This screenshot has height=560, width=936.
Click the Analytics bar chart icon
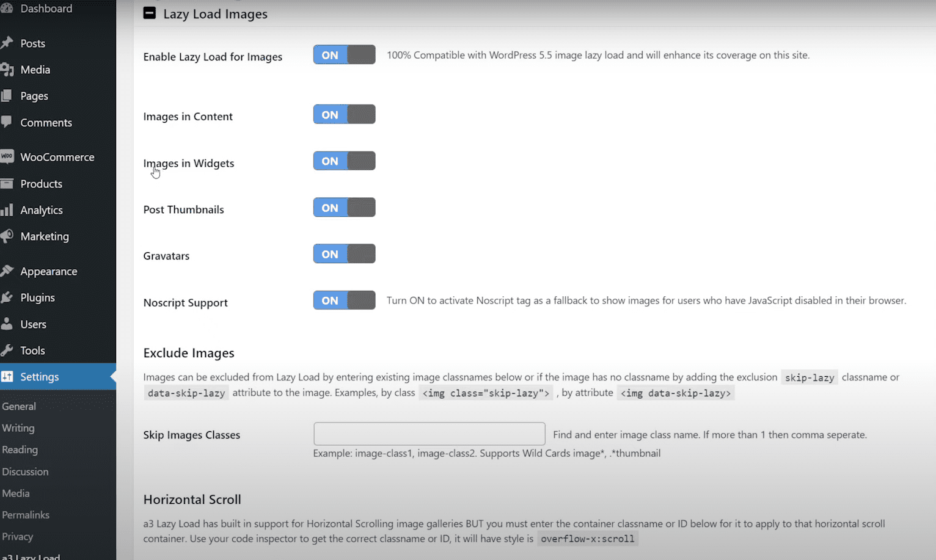(x=7, y=210)
